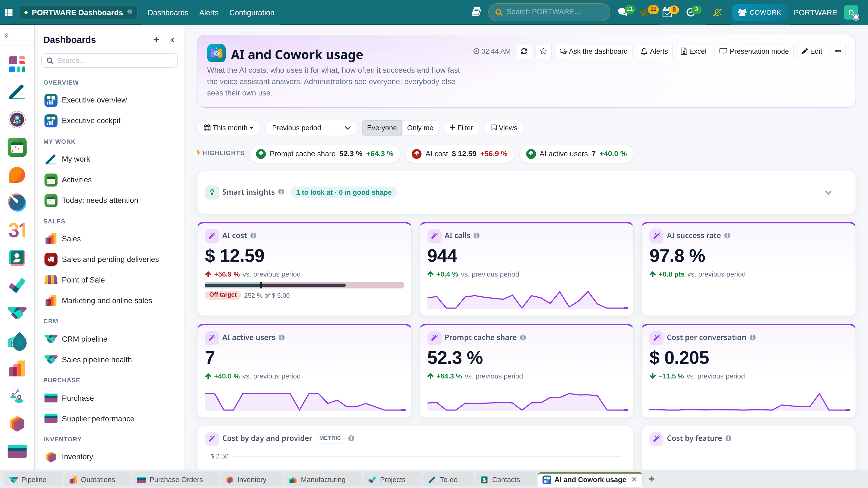Switch to the Purchase Orders bottom tab
Screen dimensions: 868x488
[175, 480]
